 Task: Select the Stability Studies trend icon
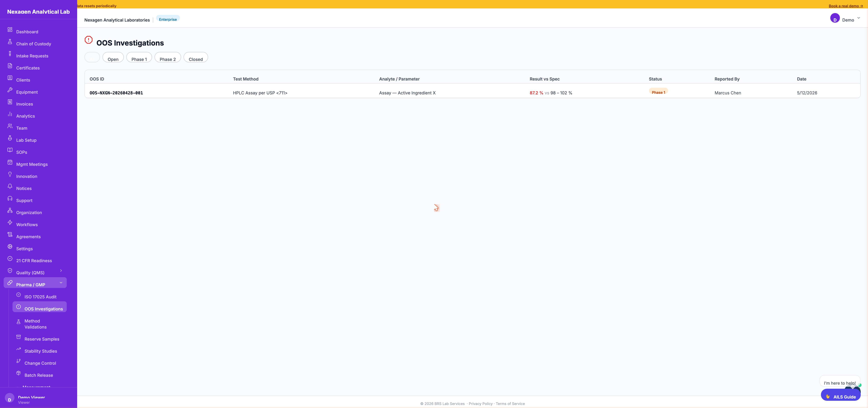coord(19,349)
